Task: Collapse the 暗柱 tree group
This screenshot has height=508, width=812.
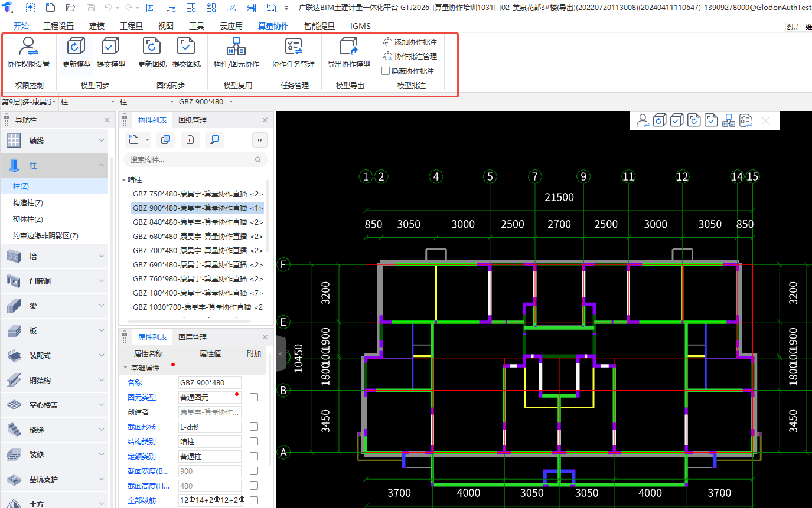Action: (x=124, y=180)
